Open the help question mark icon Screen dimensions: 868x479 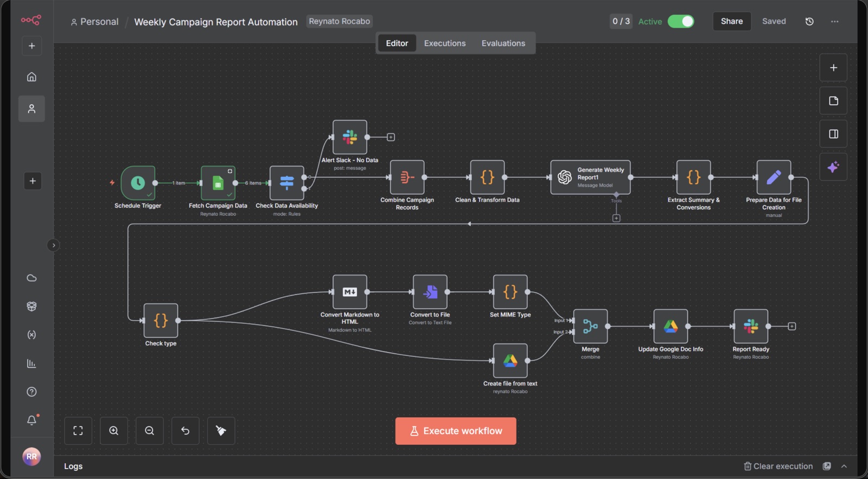tap(31, 392)
